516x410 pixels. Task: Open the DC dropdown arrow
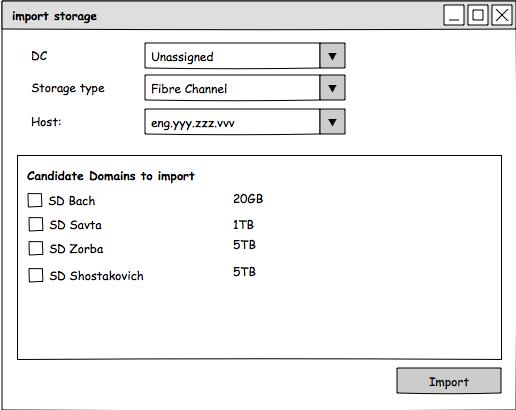click(x=332, y=56)
